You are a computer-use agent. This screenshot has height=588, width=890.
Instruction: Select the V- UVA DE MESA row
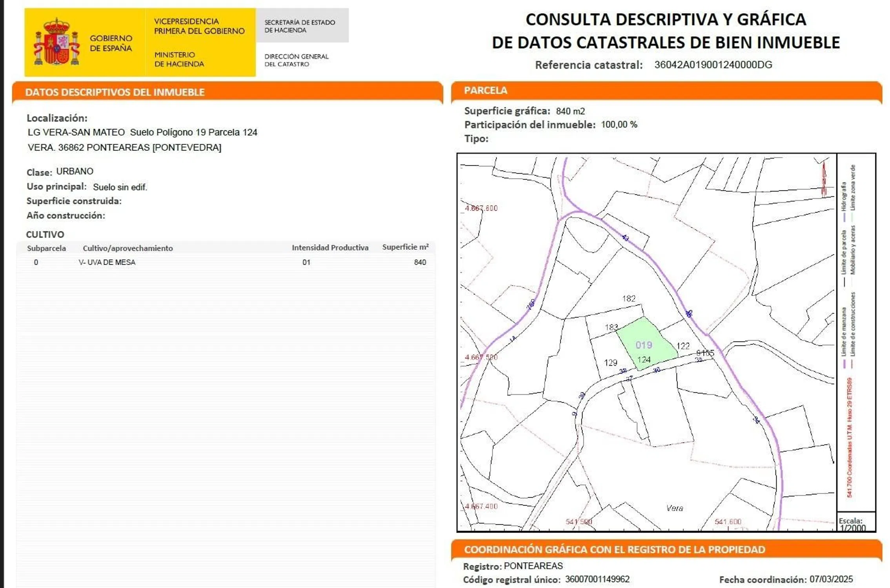click(107, 262)
